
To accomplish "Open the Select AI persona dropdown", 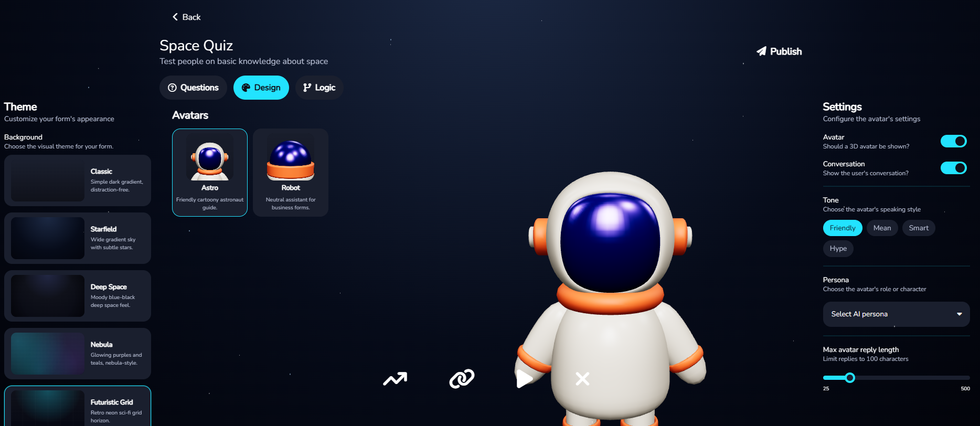I will [x=896, y=314].
